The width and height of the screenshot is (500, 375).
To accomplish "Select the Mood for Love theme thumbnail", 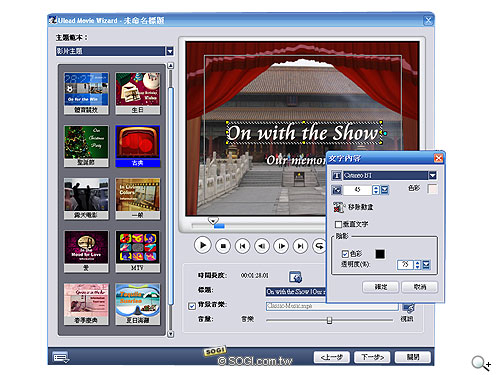I will (86, 251).
